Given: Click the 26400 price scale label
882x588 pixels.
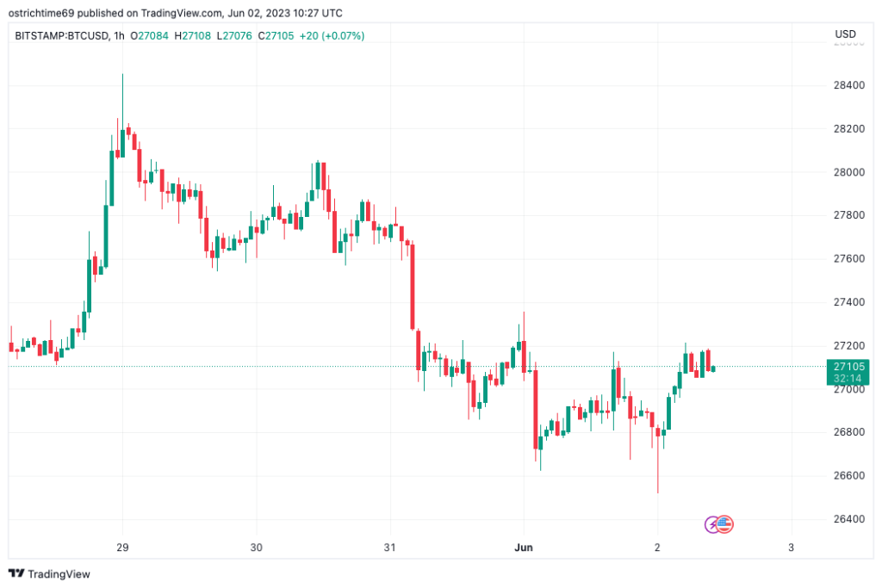Looking at the screenshot, I should tap(846, 519).
